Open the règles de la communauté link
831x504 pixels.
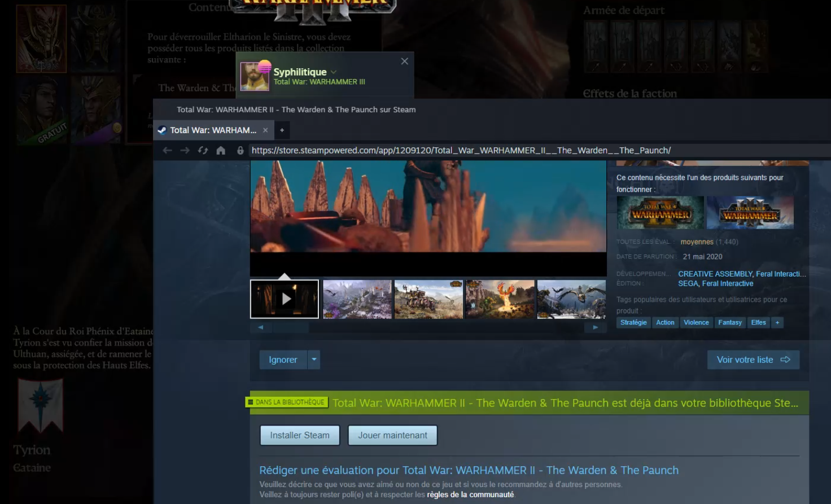pyautogui.click(x=469, y=494)
